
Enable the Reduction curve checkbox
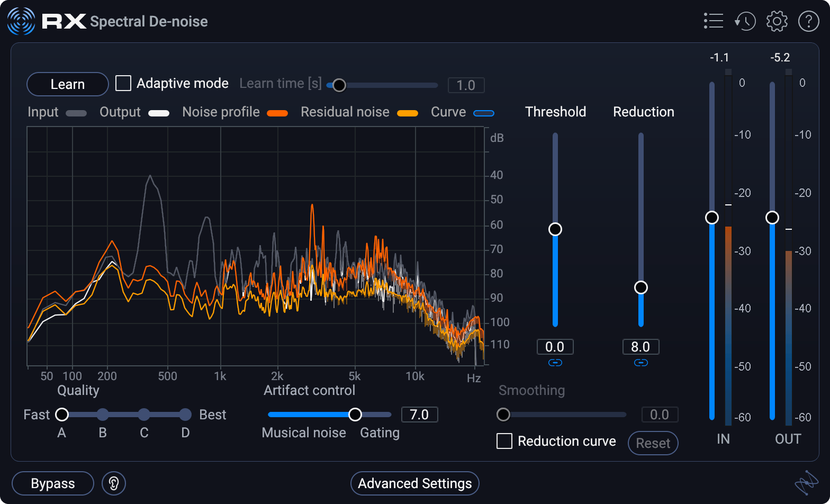(x=504, y=441)
